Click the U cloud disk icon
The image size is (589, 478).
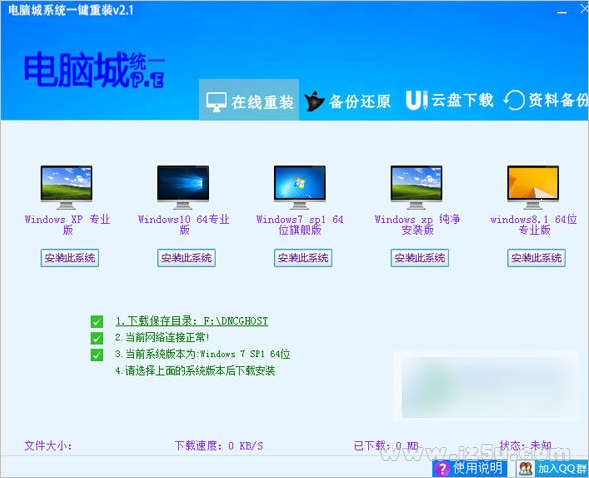(x=417, y=100)
